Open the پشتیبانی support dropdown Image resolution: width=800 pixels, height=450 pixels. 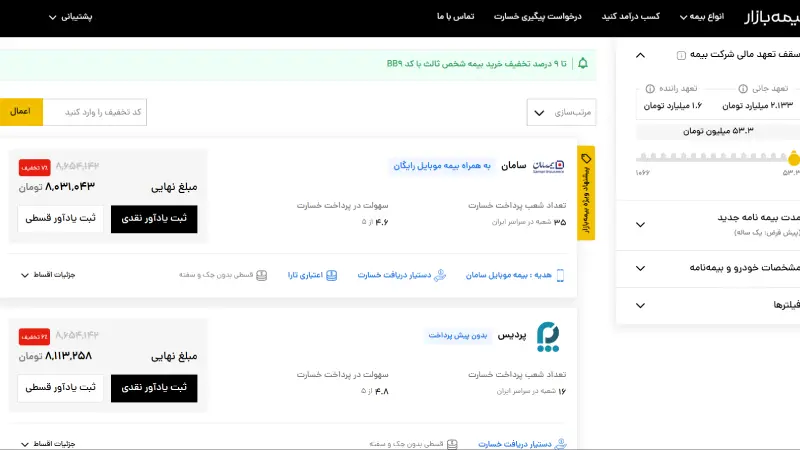point(70,17)
